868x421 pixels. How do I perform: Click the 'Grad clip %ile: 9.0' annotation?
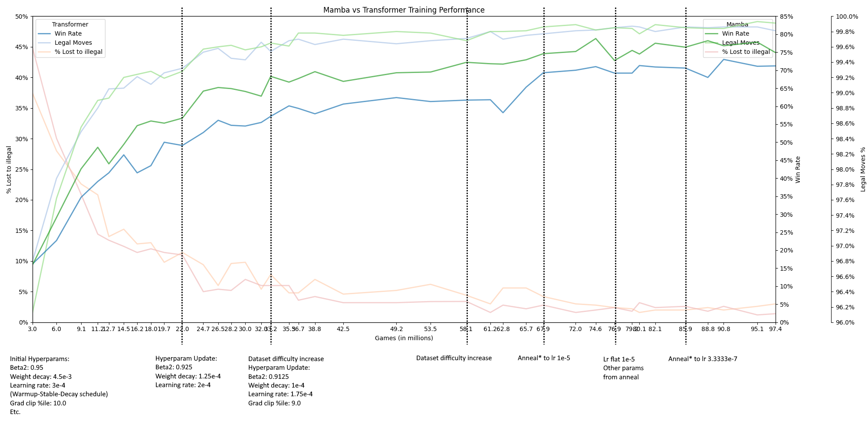pos(274,403)
